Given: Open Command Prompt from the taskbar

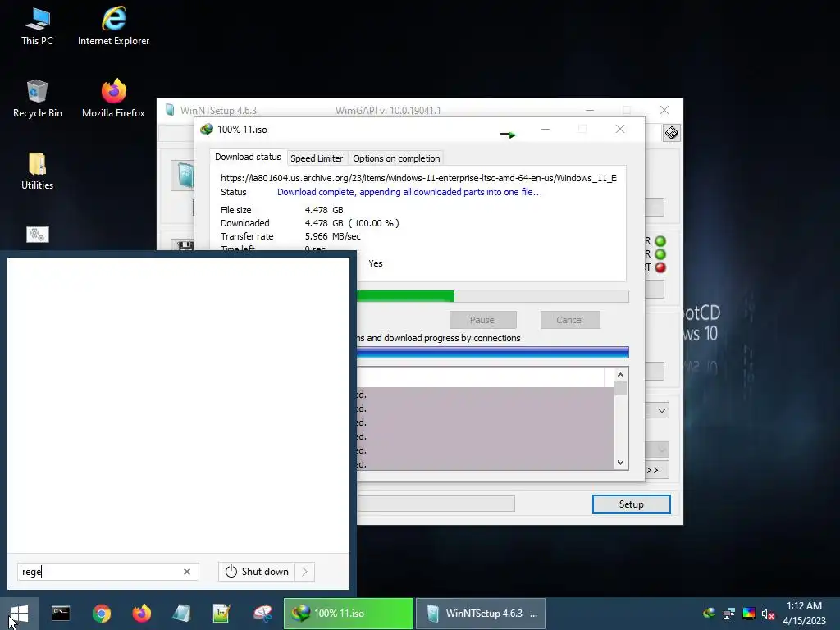Looking at the screenshot, I should (x=61, y=614).
